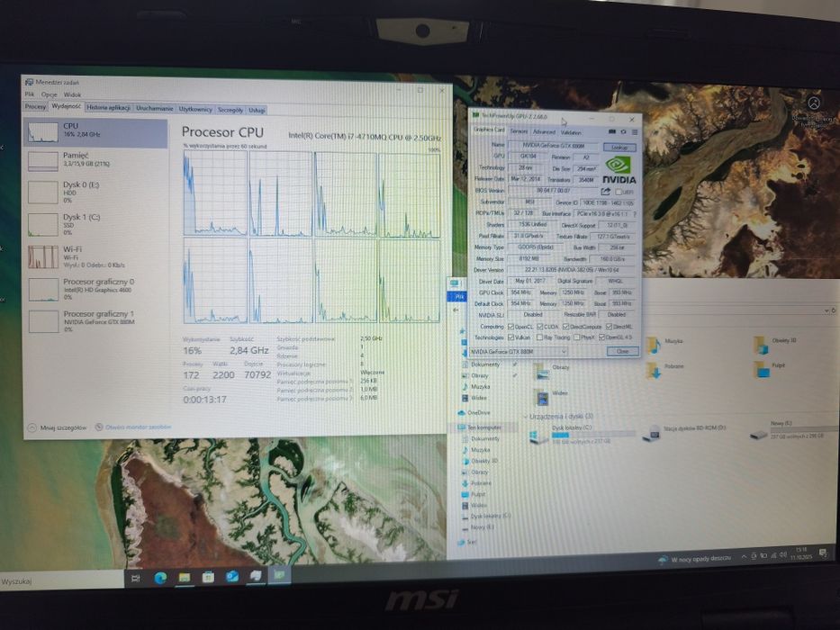Viewport: 840px width, 630px height.
Task: Open the notification center icon in tray
Action: (x=822, y=553)
